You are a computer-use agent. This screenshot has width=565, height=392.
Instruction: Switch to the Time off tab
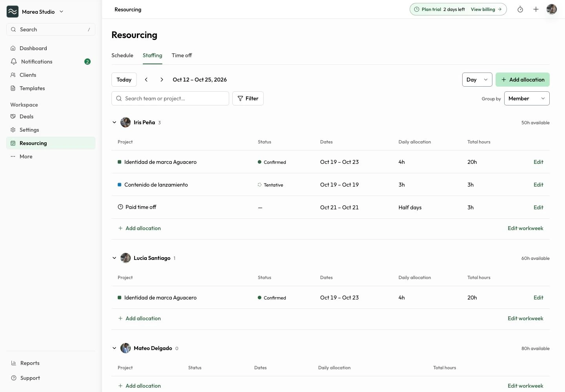[x=182, y=55]
